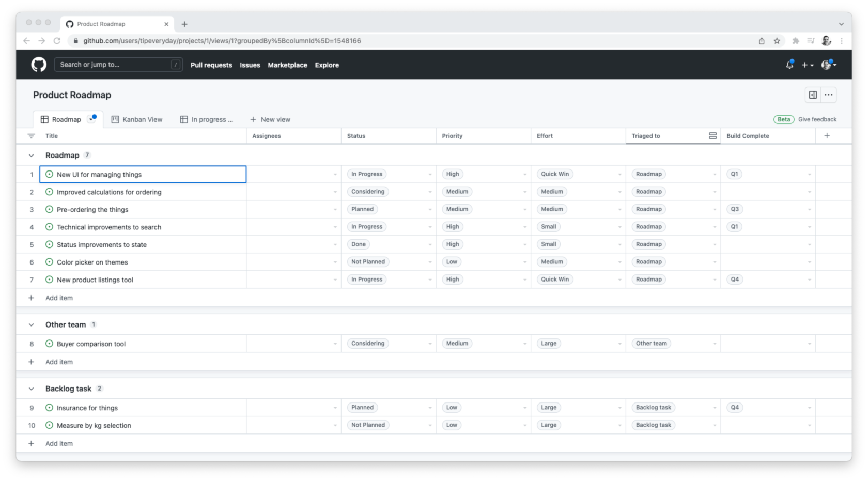
Task: Click the plus icon to add a new field
Action: point(827,135)
